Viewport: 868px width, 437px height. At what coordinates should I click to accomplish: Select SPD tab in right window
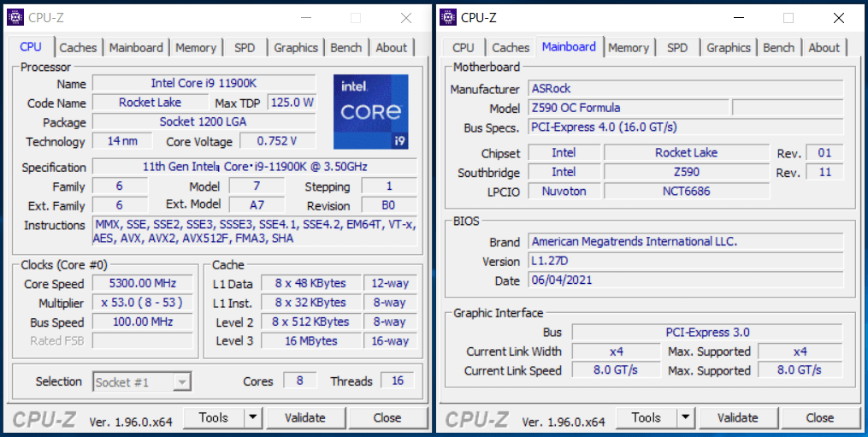pyautogui.click(x=677, y=48)
